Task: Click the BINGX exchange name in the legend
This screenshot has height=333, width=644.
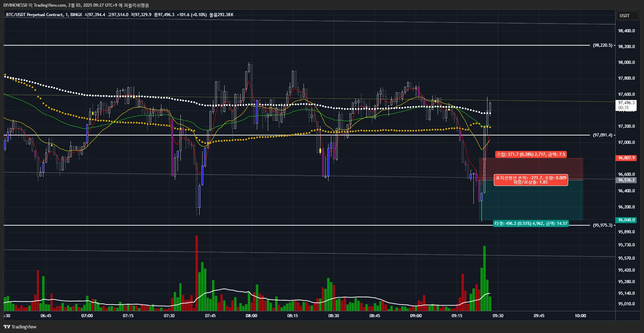Action: 76,15
